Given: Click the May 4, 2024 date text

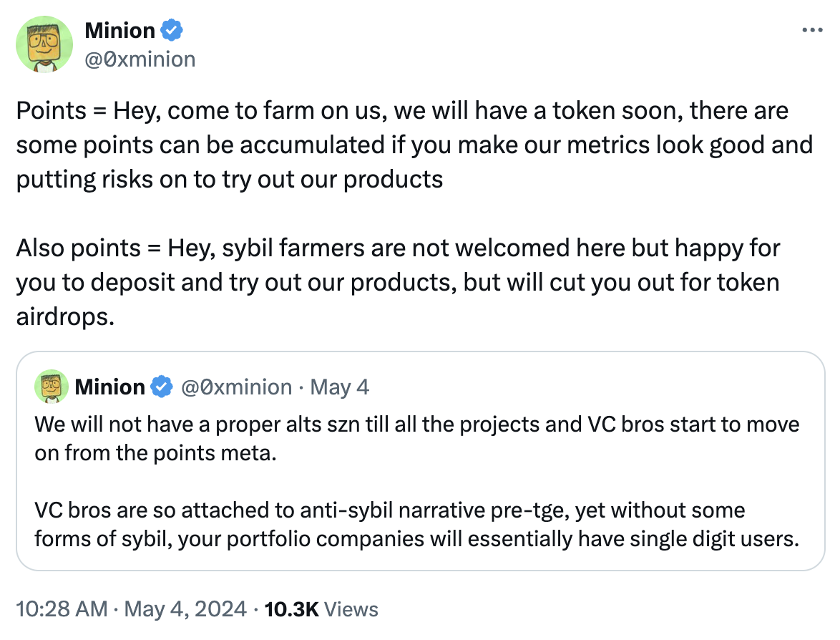Looking at the screenshot, I should coord(185,609).
